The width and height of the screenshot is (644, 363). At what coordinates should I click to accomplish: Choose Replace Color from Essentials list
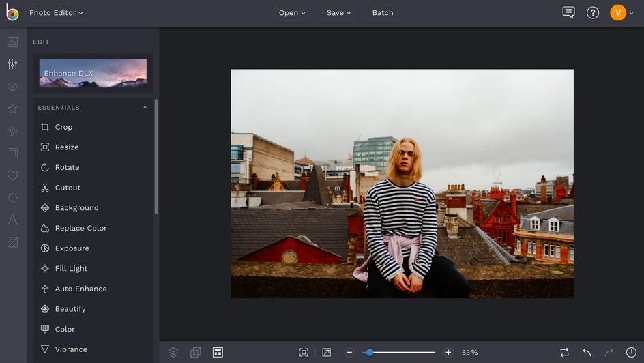pos(80,228)
